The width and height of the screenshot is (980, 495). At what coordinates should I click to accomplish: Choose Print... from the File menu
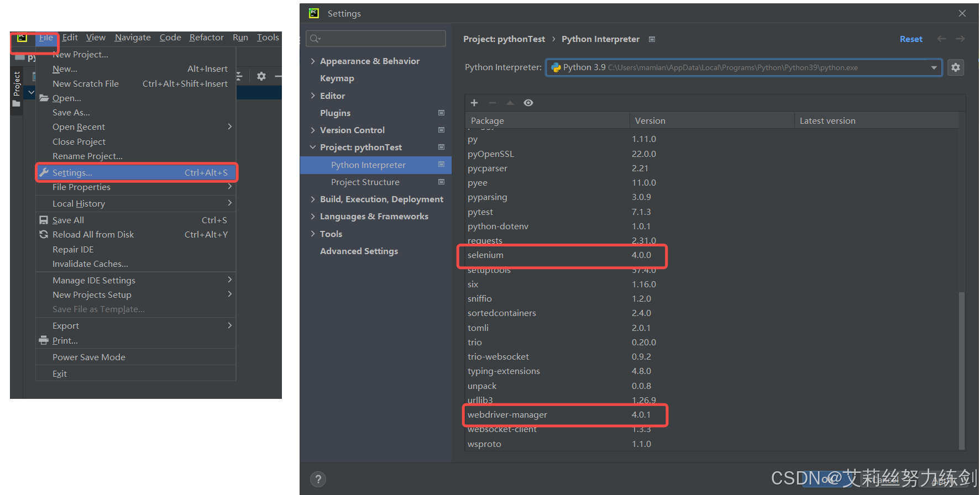(135, 341)
